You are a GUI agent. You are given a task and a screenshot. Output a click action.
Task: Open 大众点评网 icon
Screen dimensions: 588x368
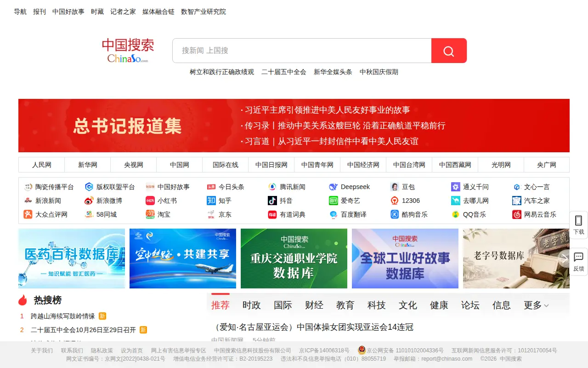(x=28, y=214)
